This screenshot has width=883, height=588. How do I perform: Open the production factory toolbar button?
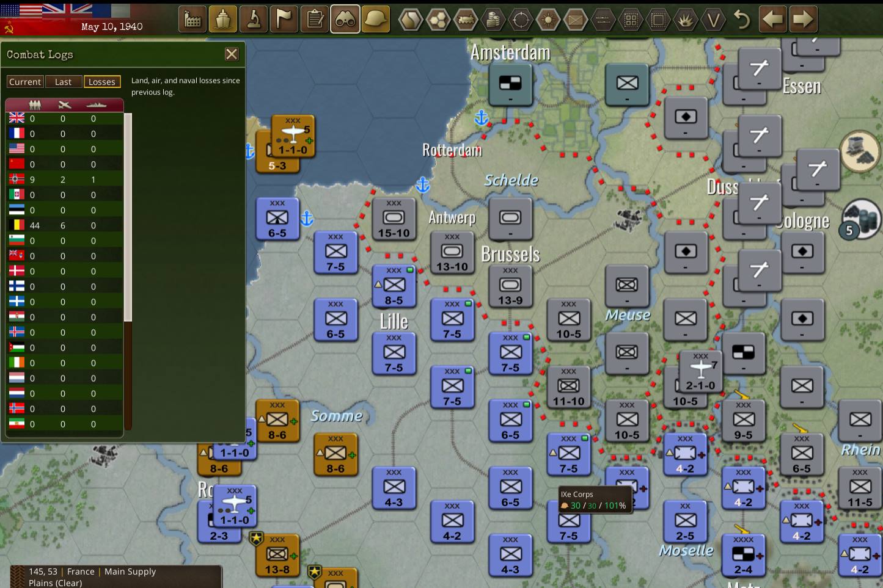tap(192, 20)
